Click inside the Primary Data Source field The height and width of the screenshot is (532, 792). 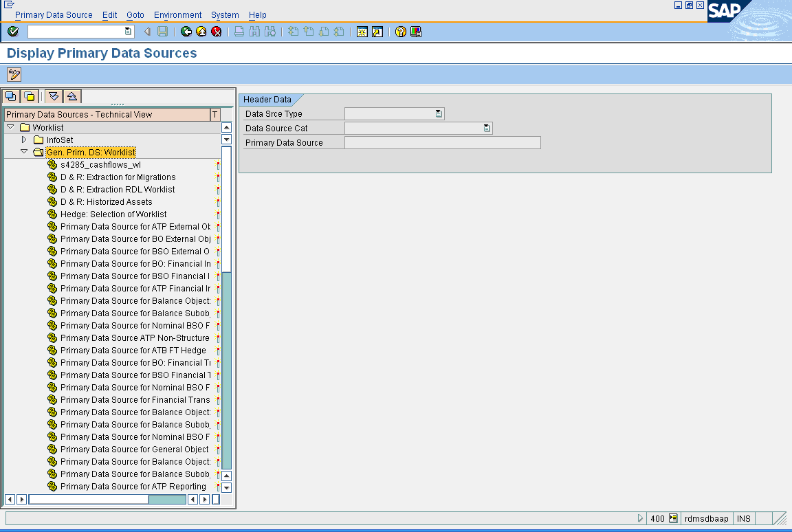[x=442, y=142]
